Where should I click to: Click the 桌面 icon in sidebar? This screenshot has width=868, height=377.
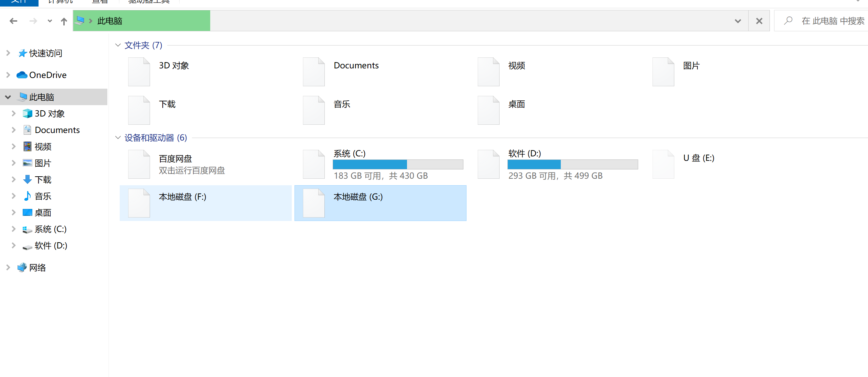[x=28, y=212]
